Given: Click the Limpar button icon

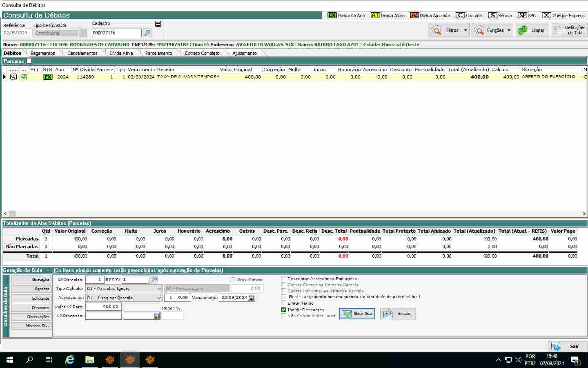Looking at the screenshot, I should pyautogui.click(x=522, y=30).
